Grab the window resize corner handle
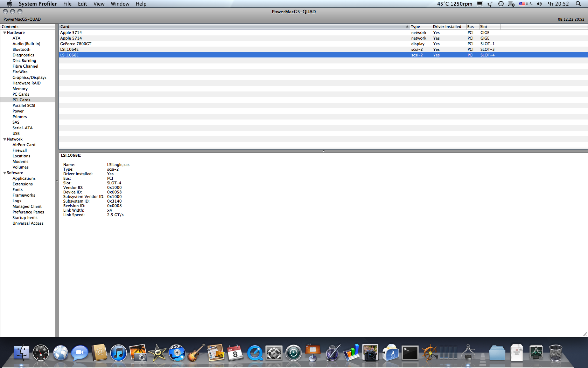The image size is (588, 368). (x=585, y=334)
